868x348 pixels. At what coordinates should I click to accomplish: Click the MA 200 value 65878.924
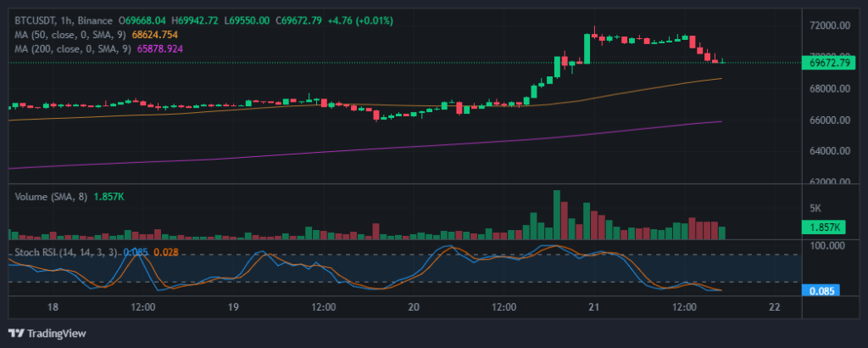159,48
